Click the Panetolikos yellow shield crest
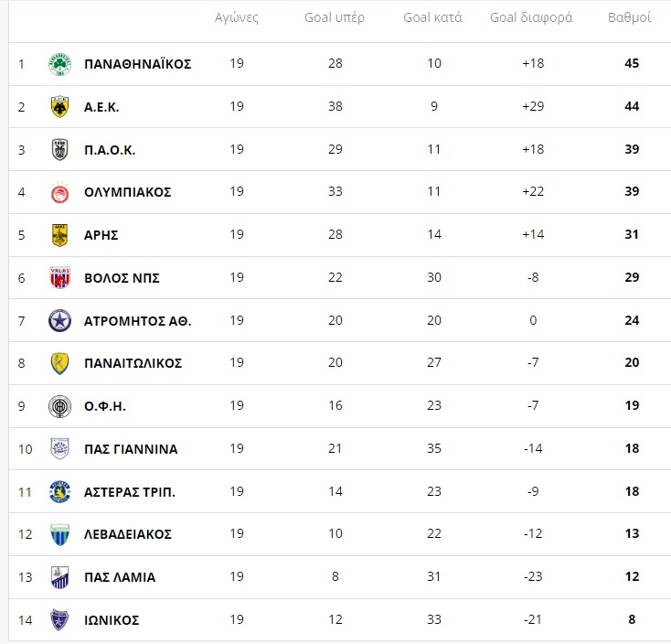Screen dimensions: 671x644 pyautogui.click(x=60, y=363)
